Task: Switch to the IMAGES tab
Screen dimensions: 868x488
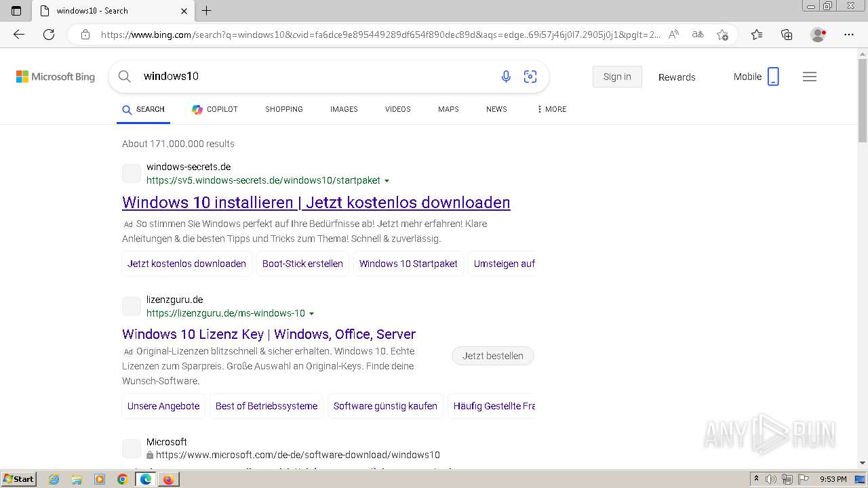Action: tap(344, 109)
